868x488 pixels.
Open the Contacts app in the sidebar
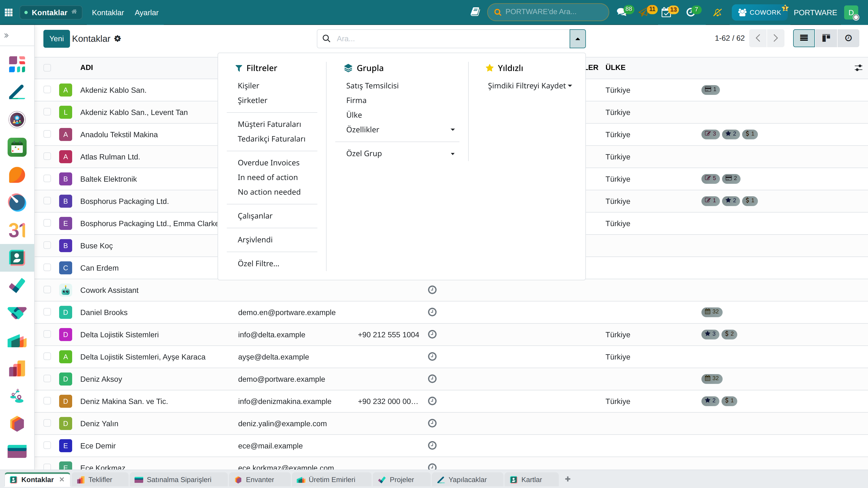coord(17,258)
